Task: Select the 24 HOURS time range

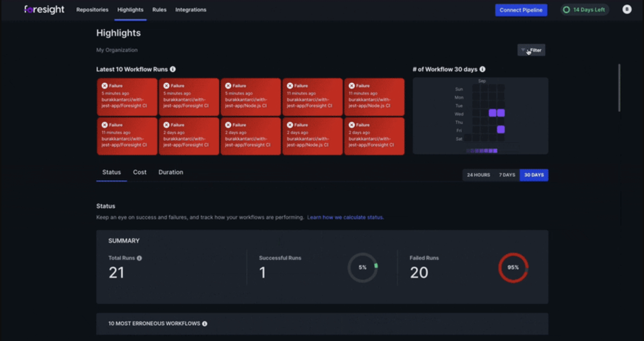Action: (478, 175)
